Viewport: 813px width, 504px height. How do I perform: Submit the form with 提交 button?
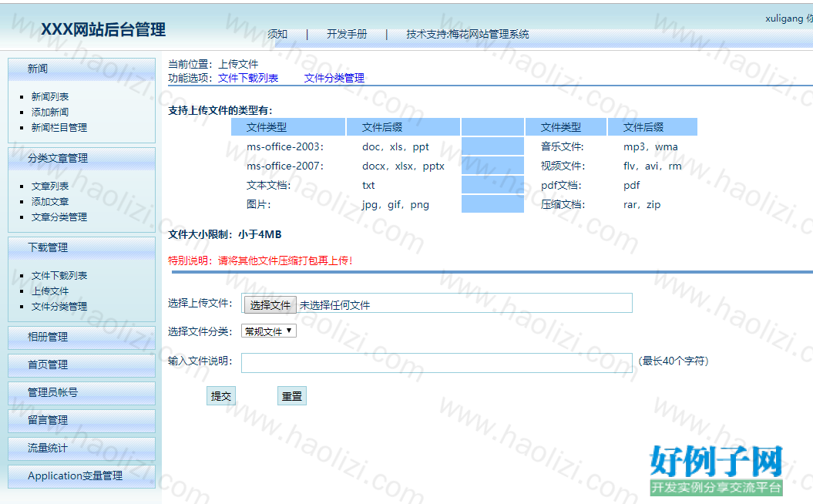click(221, 396)
